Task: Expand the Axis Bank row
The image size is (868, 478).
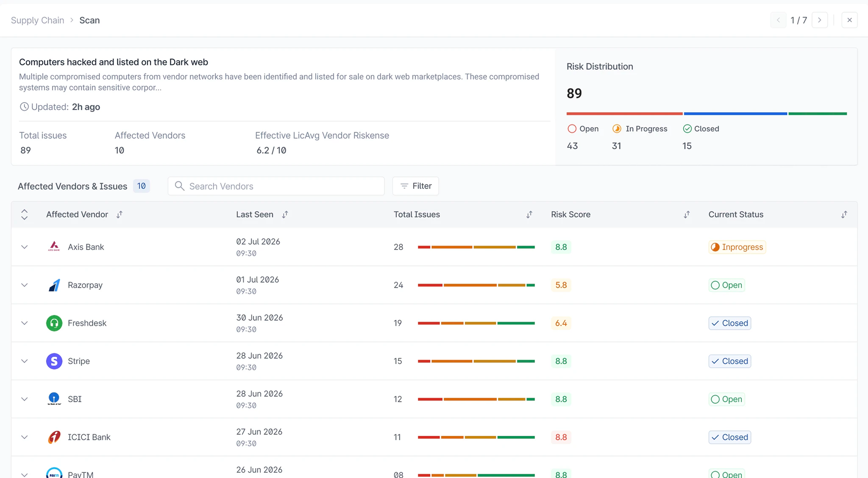Action: (x=24, y=247)
